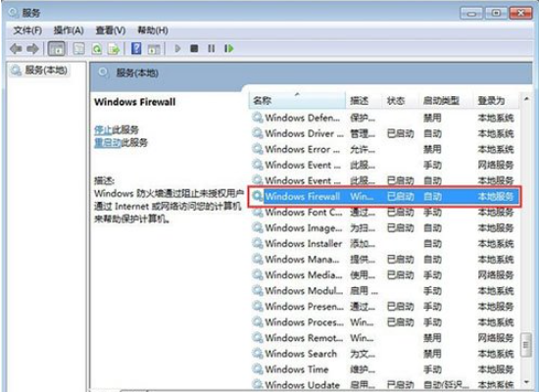Click 自动 startup type in Windows Installer row
The width and height of the screenshot is (539, 392).
(432, 243)
